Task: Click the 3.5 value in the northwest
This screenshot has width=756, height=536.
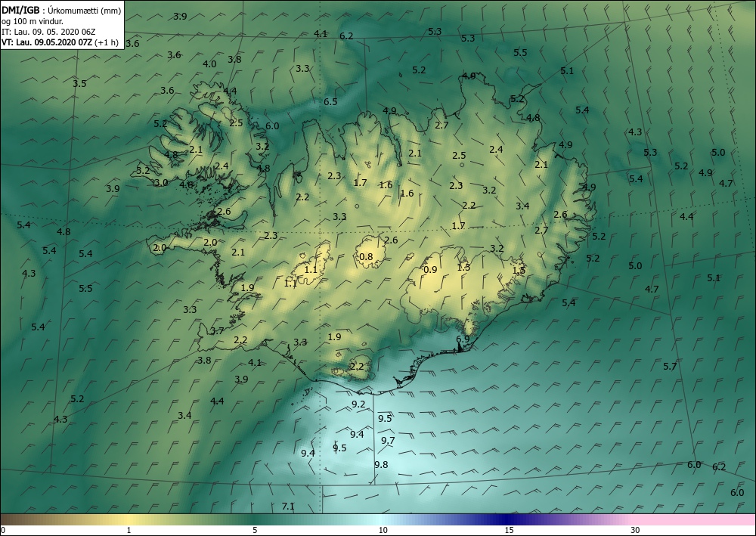Action: (x=79, y=83)
